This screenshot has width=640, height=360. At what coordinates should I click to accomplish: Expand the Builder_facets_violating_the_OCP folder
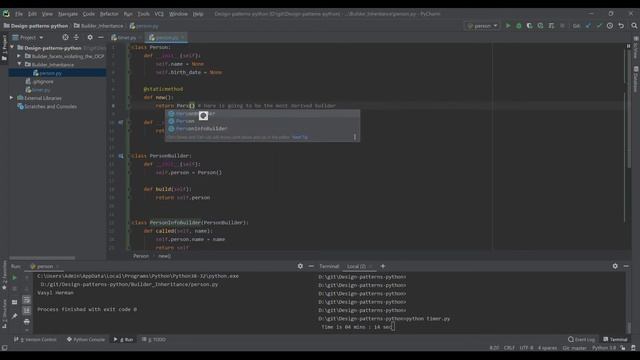[19, 56]
